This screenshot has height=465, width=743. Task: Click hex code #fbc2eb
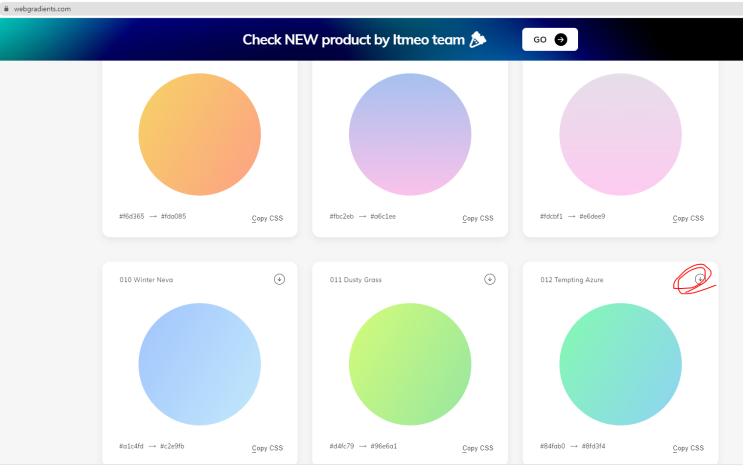tap(342, 216)
